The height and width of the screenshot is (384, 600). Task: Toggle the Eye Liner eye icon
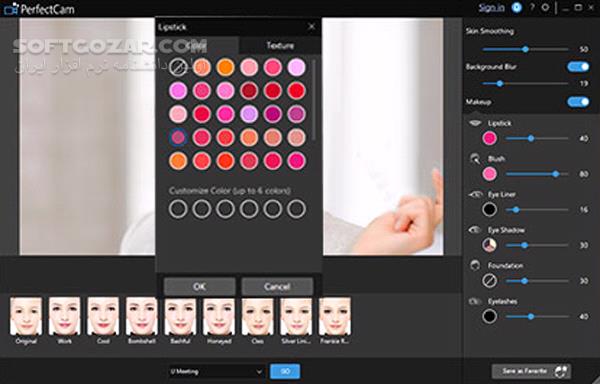pos(475,195)
